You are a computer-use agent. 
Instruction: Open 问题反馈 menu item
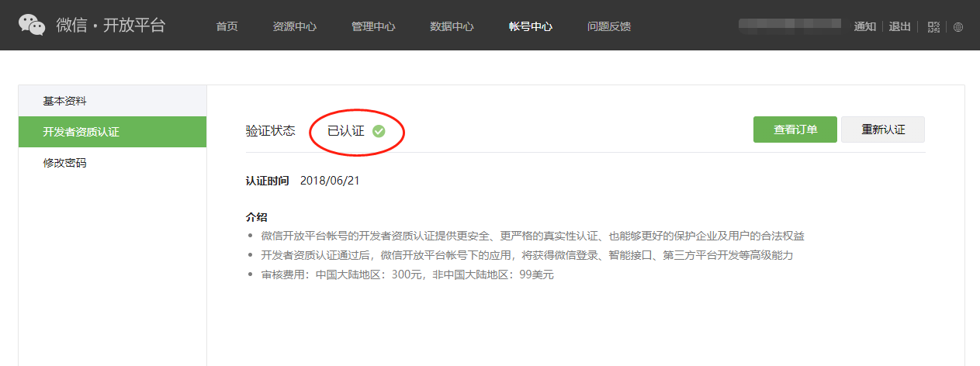click(609, 26)
